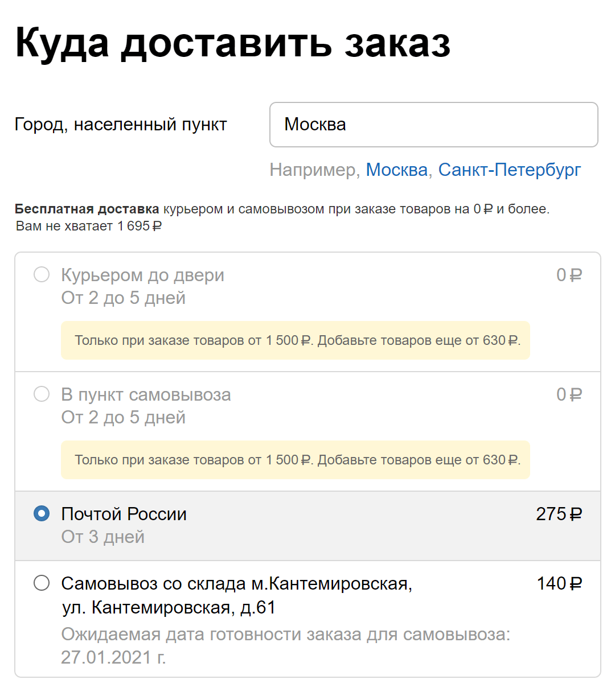Image resolution: width=615 pixels, height=700 pixels.
Task: Click the 'От 3 дней' delivery time text
Action: (x=103, y=537)
